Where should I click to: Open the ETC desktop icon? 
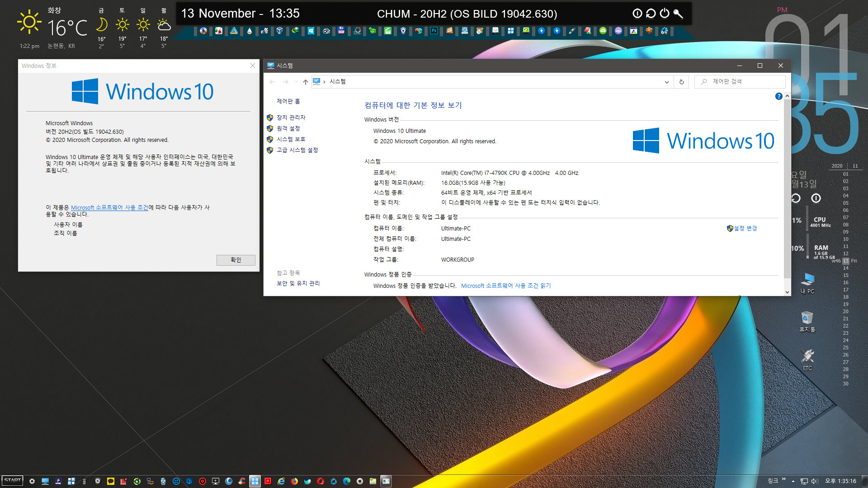tap(807, 360)
